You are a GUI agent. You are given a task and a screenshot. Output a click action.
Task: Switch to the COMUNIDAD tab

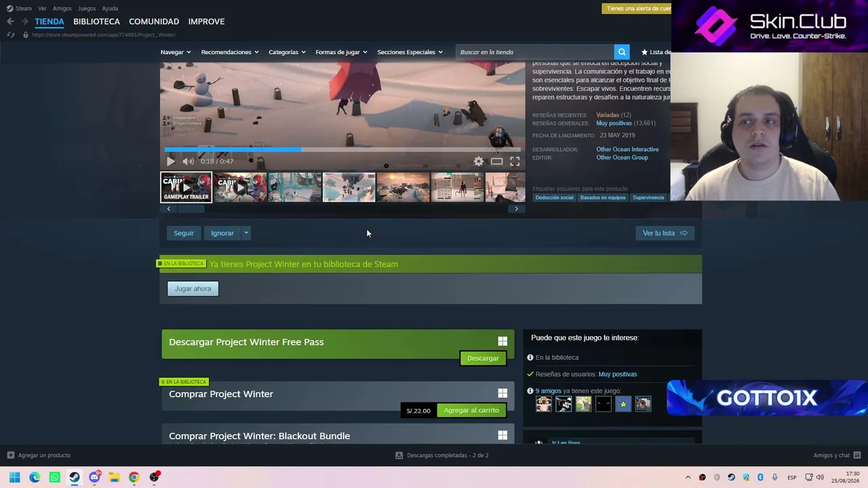pyautogui.click(x=154, y=22)
